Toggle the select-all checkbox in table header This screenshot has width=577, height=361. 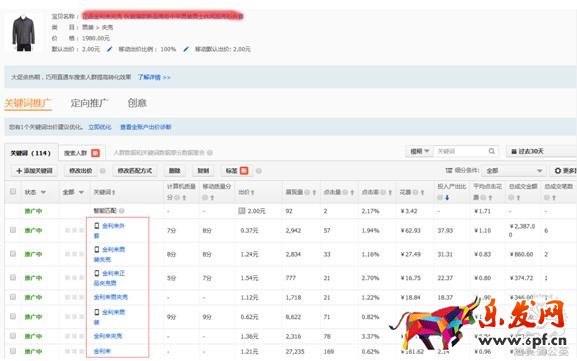13,191
